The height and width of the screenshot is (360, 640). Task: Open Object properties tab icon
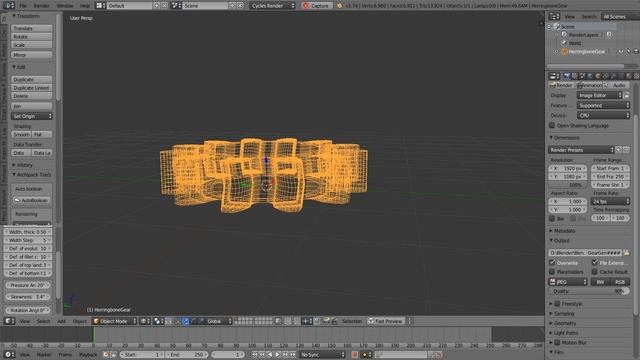coord(598,76)
